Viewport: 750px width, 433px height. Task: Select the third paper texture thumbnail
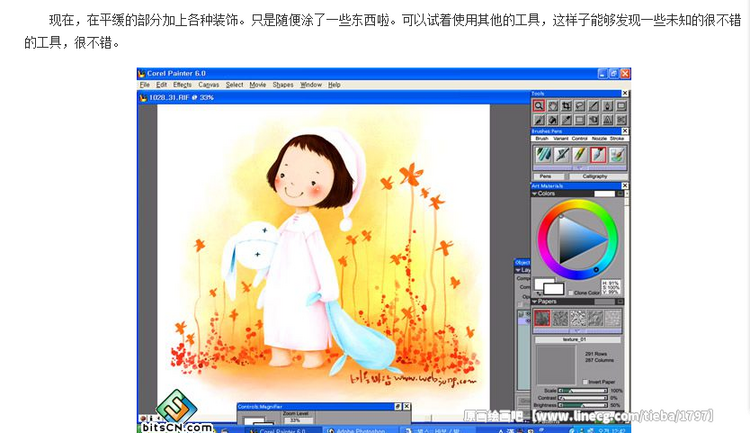tap(577, 318)
